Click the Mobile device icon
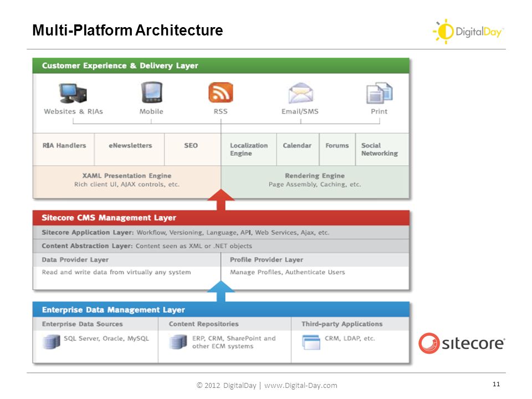Screen dimensions: 532x399 coord(152,92)
